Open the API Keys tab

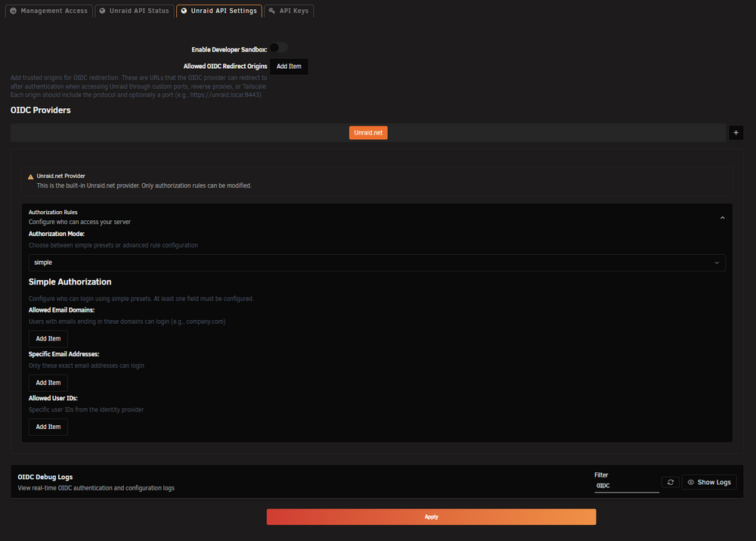pyautogui.click(x=289, y=11)
